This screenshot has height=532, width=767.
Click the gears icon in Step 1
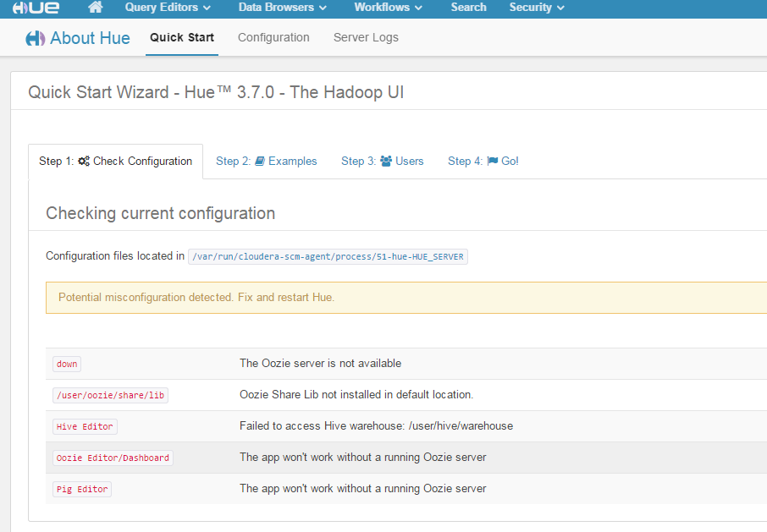84,162
